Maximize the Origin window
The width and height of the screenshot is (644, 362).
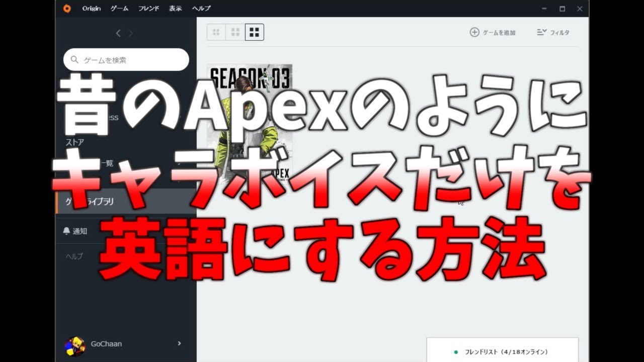pyautogui.click(x=562, y=9)
